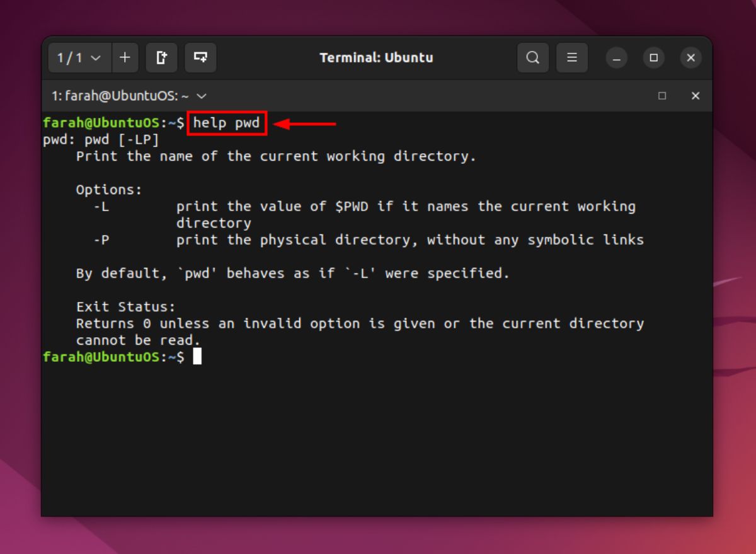This screenshot has height=554, width=756.
Task: Open the hamburger main menu
Action: point(572,57)
